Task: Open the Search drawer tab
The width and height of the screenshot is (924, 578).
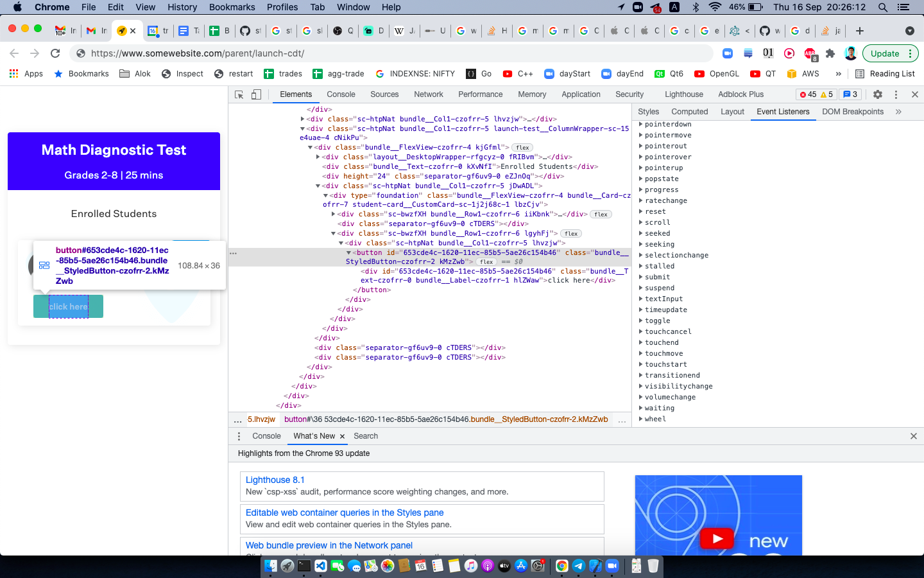Action: coord(366,436)
